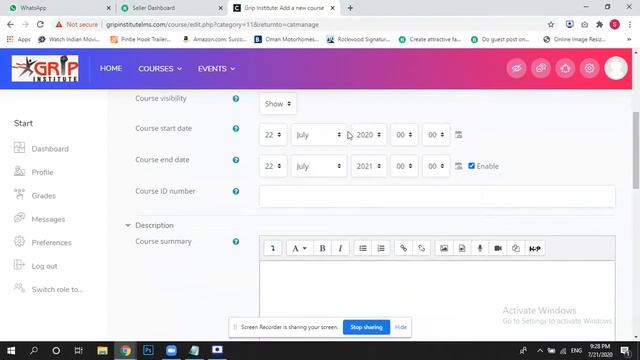This screenshot has width=640, height=360.
Task: Click Log out in the sidebar
Action: coord(36,266)
